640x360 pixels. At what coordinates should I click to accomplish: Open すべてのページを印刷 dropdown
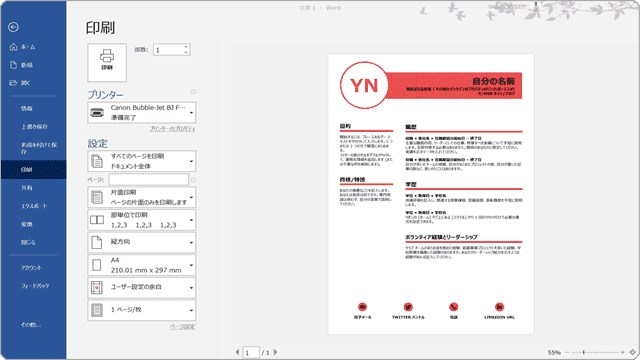pyautogui.click(x=142, y=161)
